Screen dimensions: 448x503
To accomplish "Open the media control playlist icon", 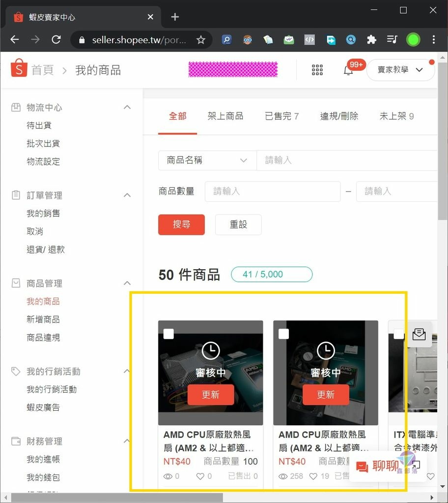I will click(x=392, y=40).
